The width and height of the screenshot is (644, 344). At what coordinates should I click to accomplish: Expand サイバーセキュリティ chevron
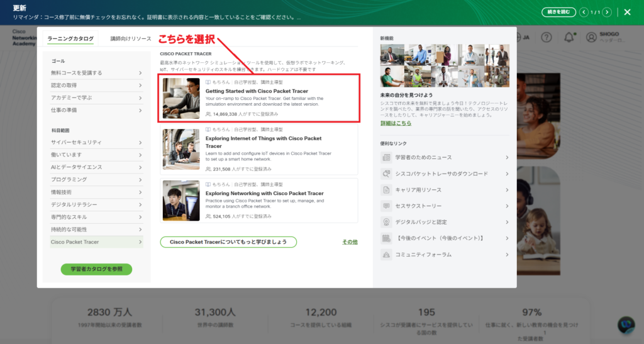[140, 143]
